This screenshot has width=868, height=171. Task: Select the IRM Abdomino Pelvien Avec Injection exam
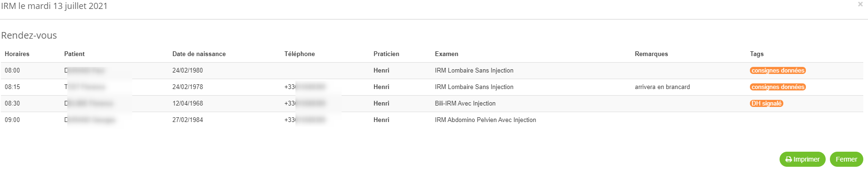486,120
